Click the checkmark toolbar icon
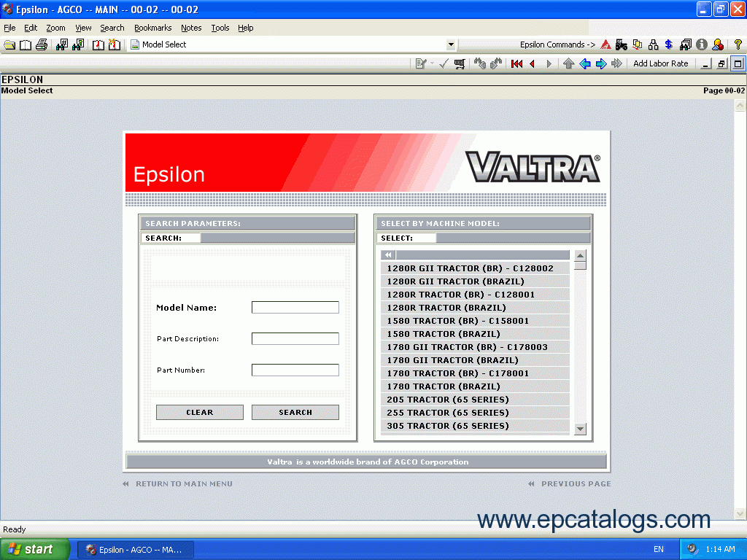This screenshot has width=747, height=560. click(x=444, y=63)
